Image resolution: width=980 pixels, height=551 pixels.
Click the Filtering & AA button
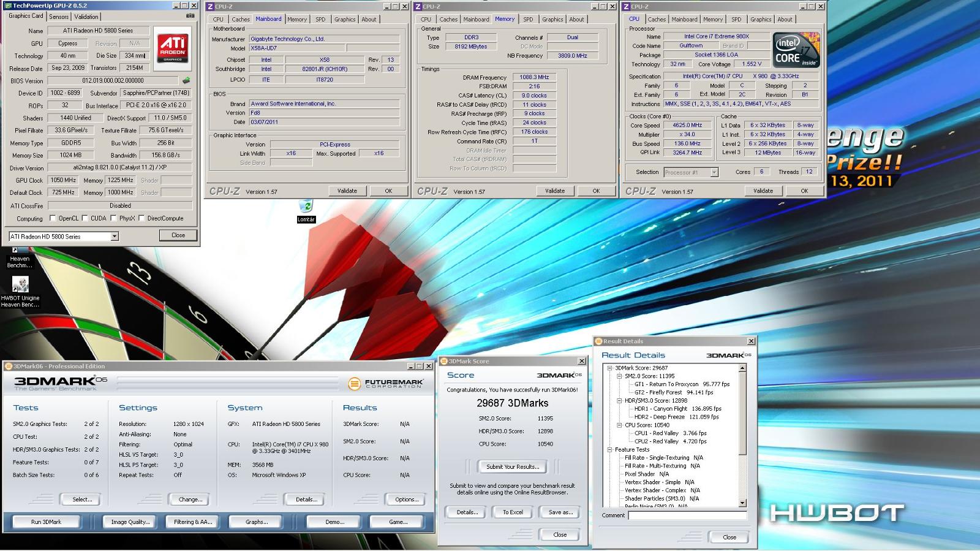[x=193, y=522]
